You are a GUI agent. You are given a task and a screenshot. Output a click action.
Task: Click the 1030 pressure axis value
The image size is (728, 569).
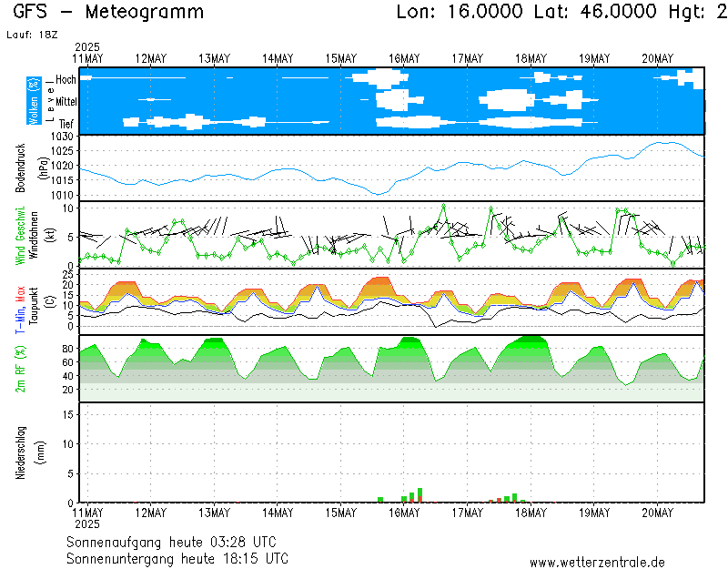(62, 137)
